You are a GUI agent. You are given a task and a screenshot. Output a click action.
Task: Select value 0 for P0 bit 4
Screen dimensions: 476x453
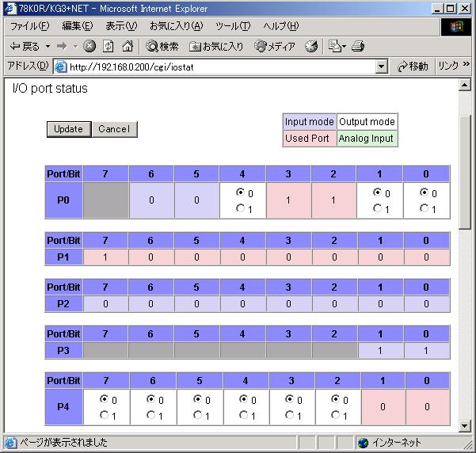(241, 192)
